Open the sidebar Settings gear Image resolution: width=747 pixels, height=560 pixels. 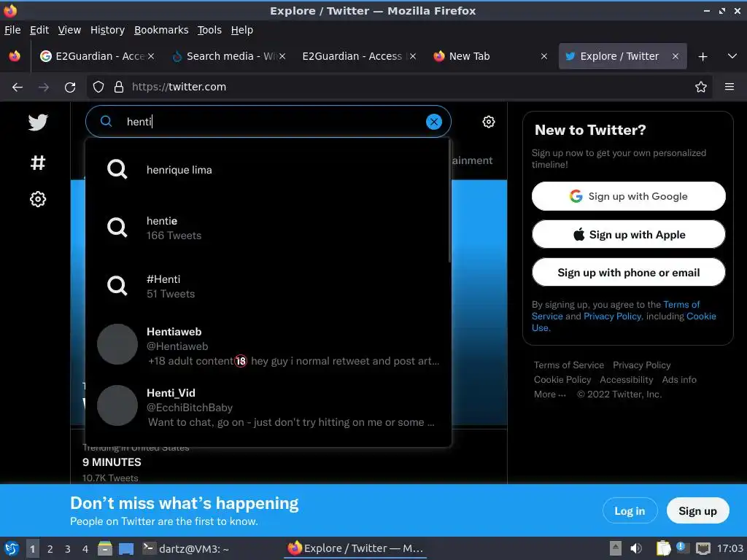coord(38,199)
